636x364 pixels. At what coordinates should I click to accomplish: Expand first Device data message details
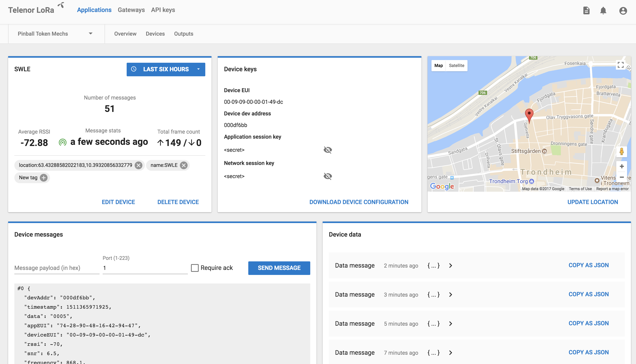[450, 265]
